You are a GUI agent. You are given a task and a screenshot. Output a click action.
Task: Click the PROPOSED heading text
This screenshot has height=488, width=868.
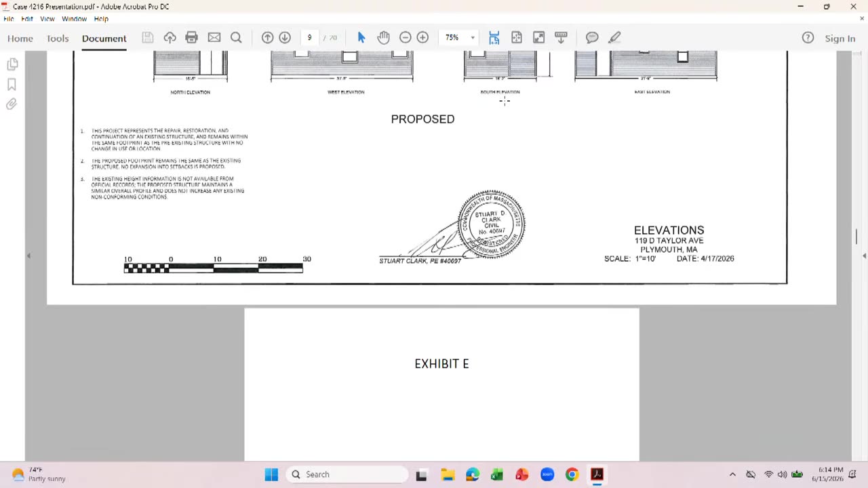pyautogui.click(x=422, y=119)
